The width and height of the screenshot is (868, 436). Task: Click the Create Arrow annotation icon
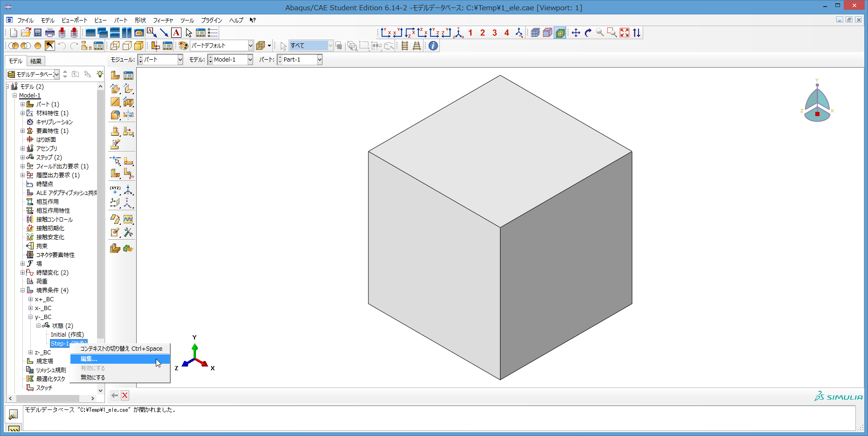pyautogui.click(x=164, y=33)
